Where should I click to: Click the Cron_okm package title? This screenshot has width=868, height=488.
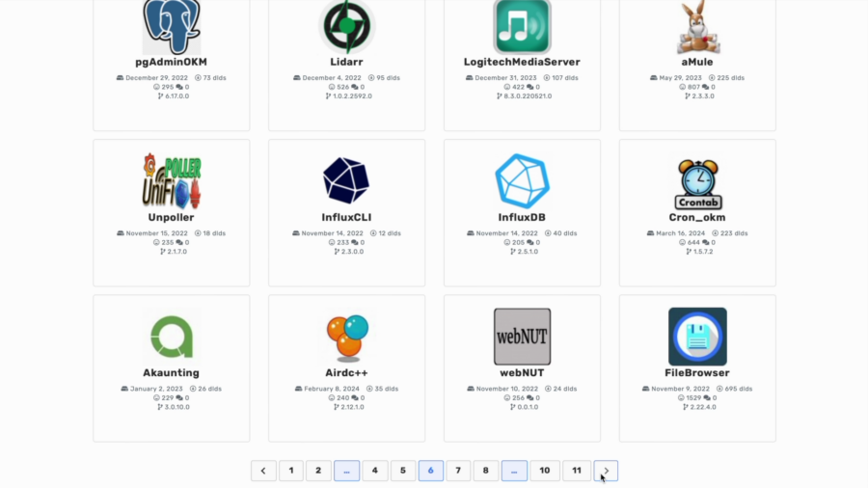click(x=697, y=217)
